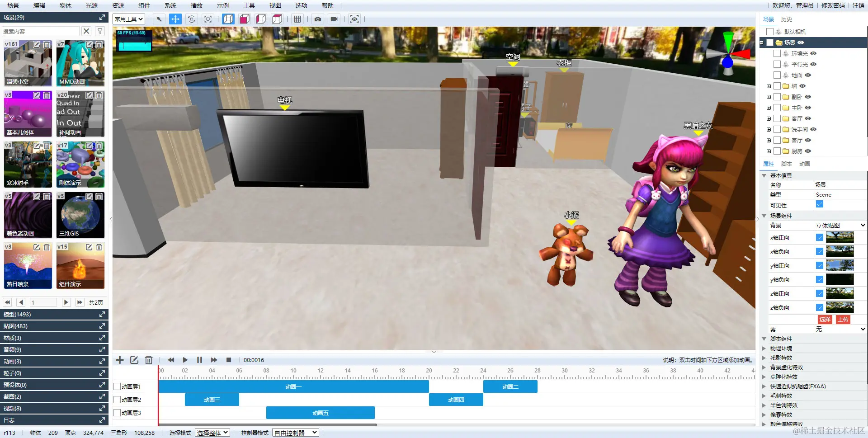Click the 注销 link
Screen dimensions: 868x438
coord(859,5)
